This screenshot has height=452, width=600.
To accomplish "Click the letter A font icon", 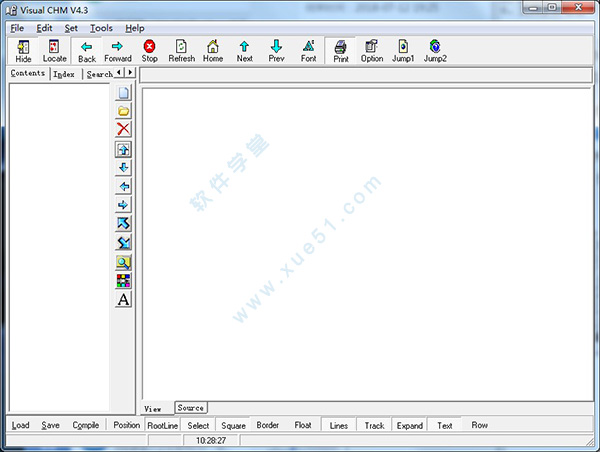I will (x=123, y=299).
